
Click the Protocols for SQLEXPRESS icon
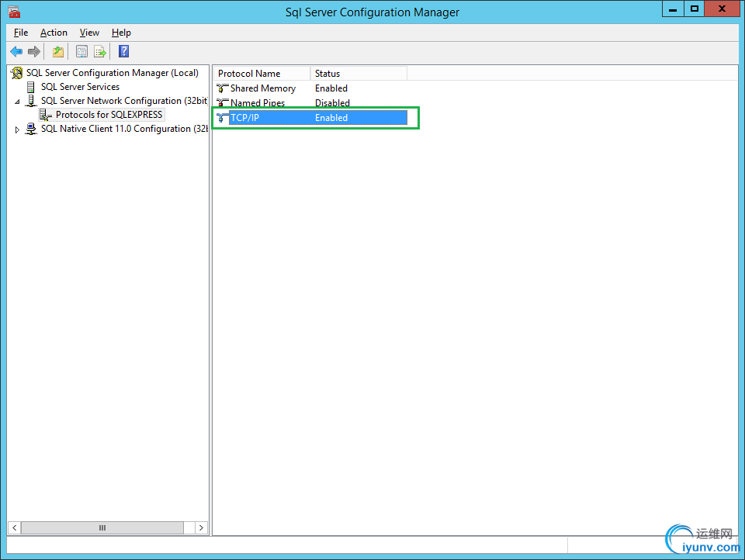(46, 115)
